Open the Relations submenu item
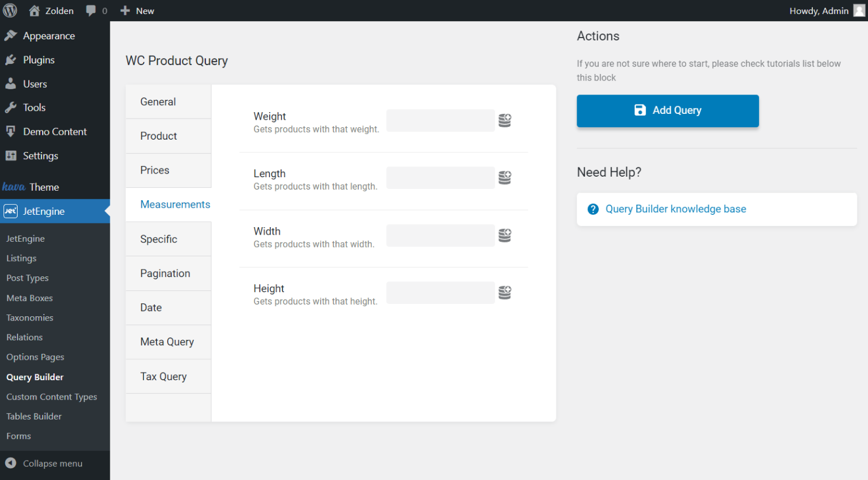Screen dimensions: 868x480 25,337
